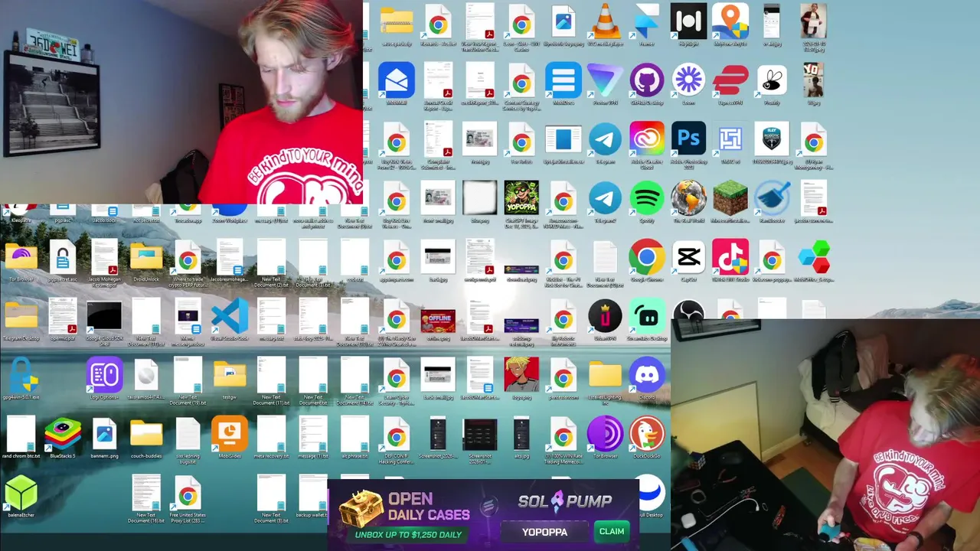Screen dimensions: 980x551
Task: Open CapCut desktop shortcut
Action: click(688, 258)
